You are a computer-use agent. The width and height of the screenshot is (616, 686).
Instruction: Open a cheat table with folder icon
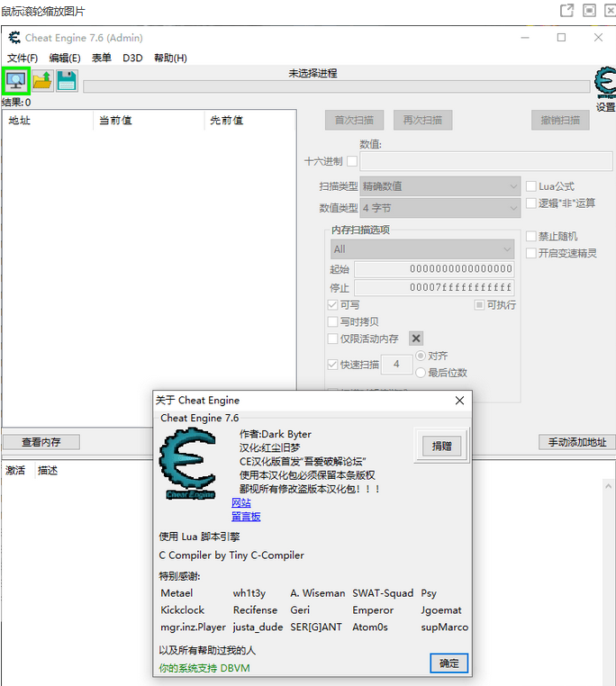(42, 81)
